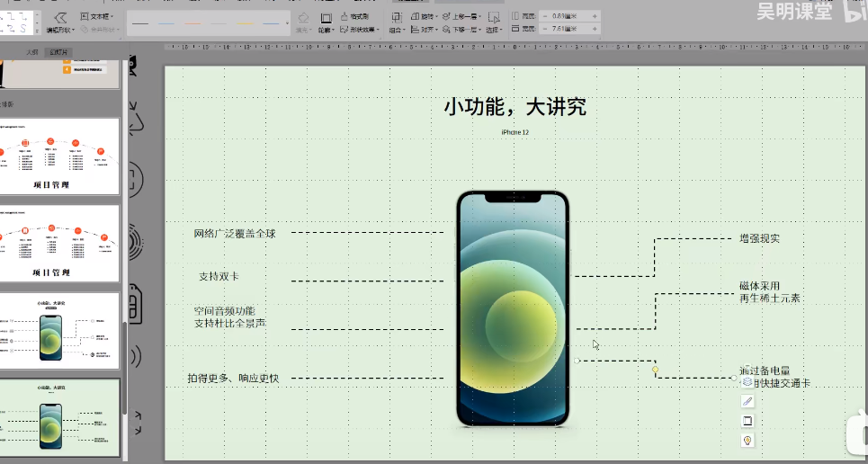Viewport: 868px width, 464px height.
Task: Select green-background iPhone slide thumbnail
Action: pos(58,418)
